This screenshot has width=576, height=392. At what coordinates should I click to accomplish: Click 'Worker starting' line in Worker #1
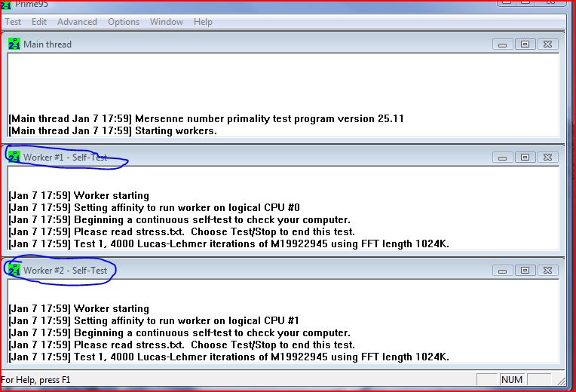[x=78, y=195]
